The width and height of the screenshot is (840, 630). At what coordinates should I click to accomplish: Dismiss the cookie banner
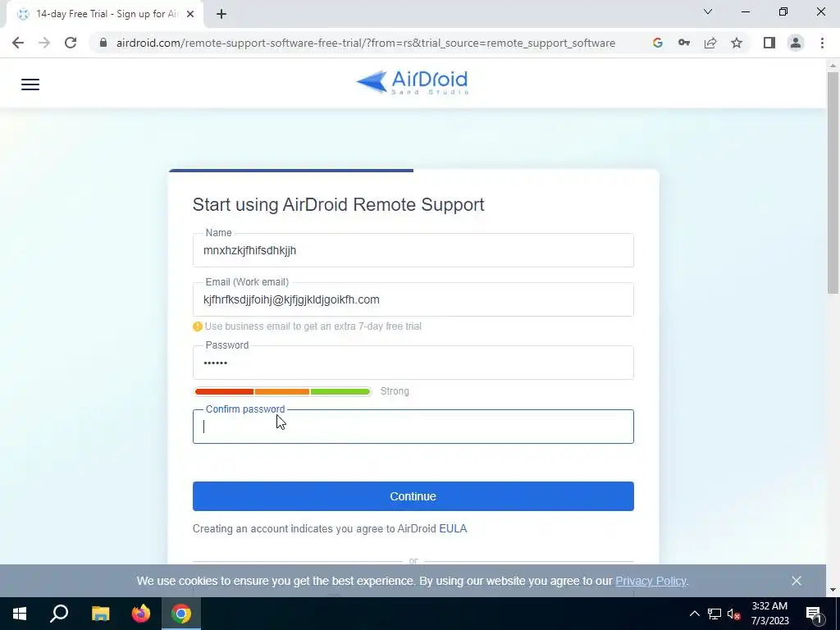tap(796, 581)
